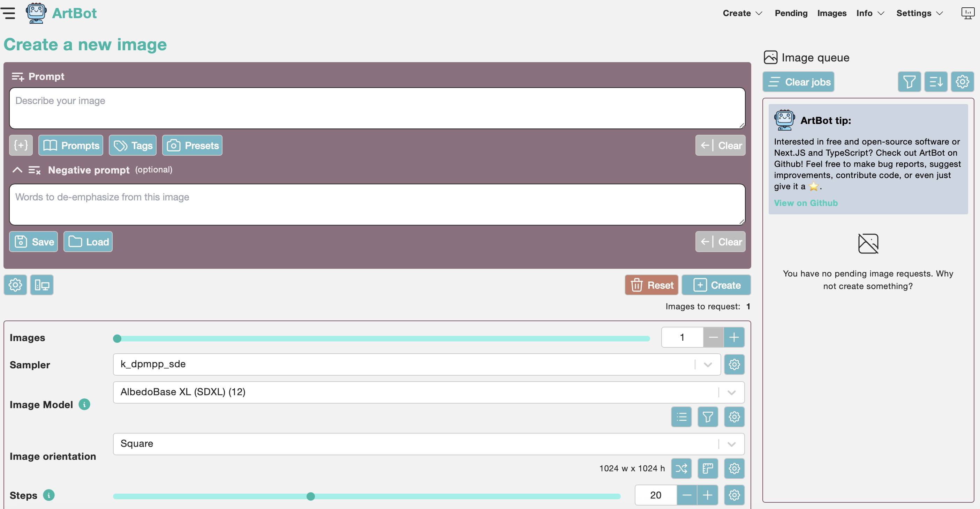Click the Steps slider handle
Viewport: 980px width, 509px height.
(310, 496)
